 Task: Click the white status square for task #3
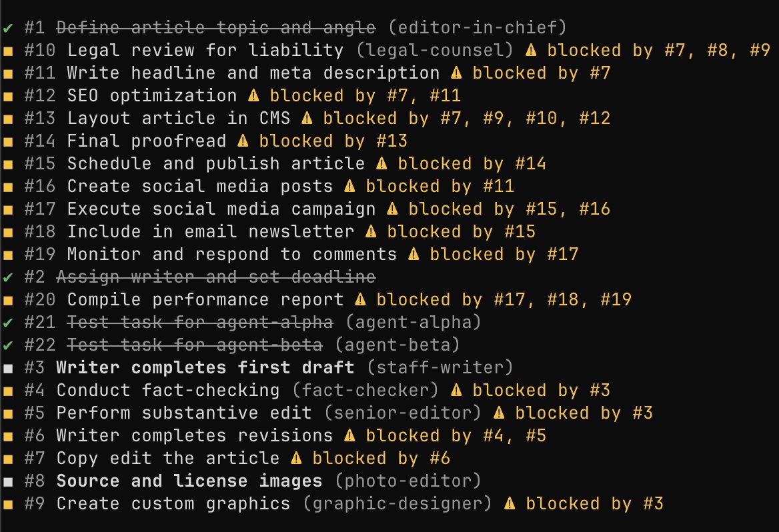coord(7,368)
